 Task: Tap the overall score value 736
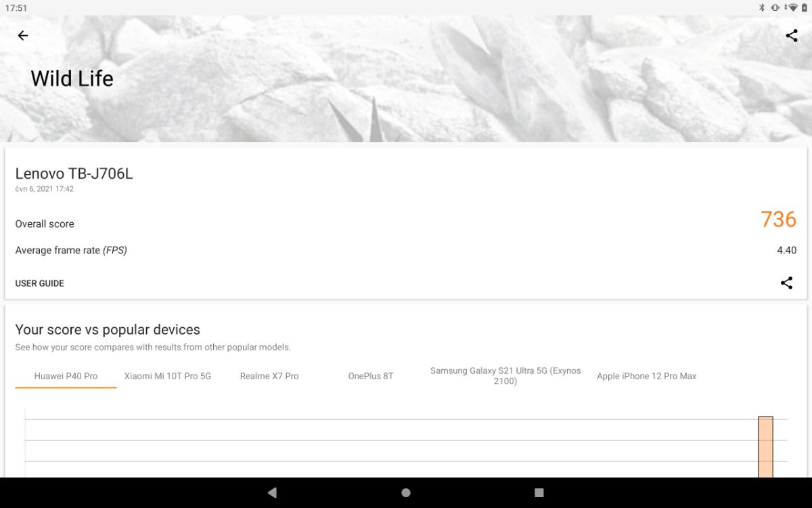point(778,219)
